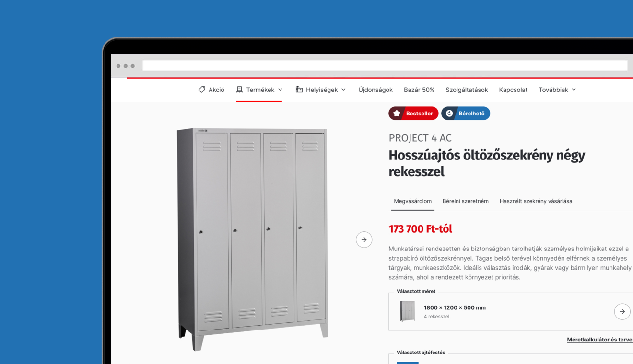Click the Akció price tag icon
The height and width of the screenshot is (364, 633).
click(x=202, y=90)
